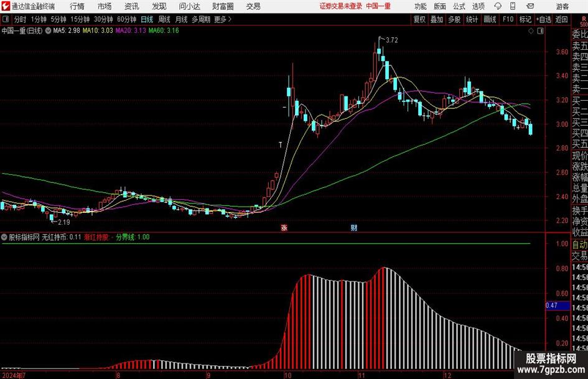
Task: Click the MA20: 3.13 label
Action: point(131,30)
